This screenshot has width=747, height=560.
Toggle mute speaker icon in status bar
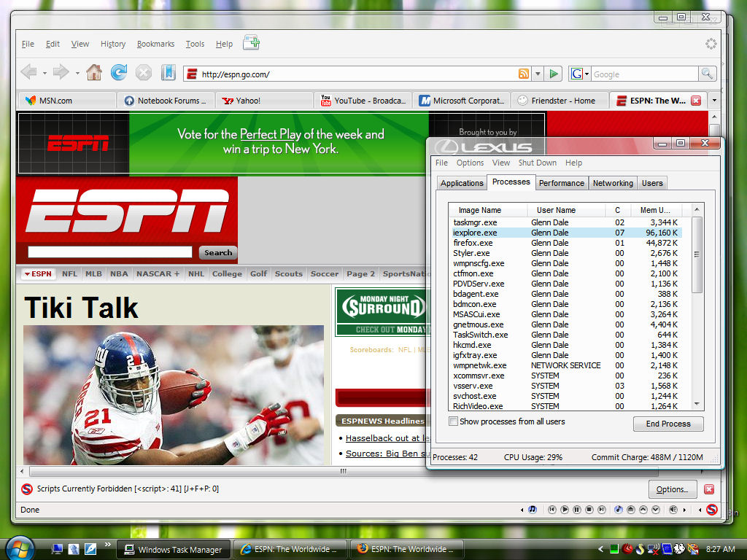(673, 510)
